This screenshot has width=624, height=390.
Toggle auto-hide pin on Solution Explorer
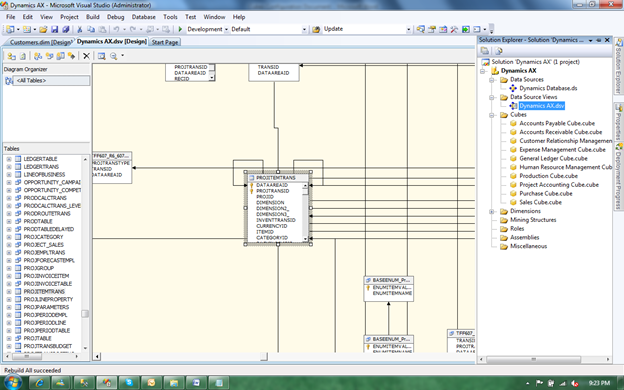tap(599, 40)
